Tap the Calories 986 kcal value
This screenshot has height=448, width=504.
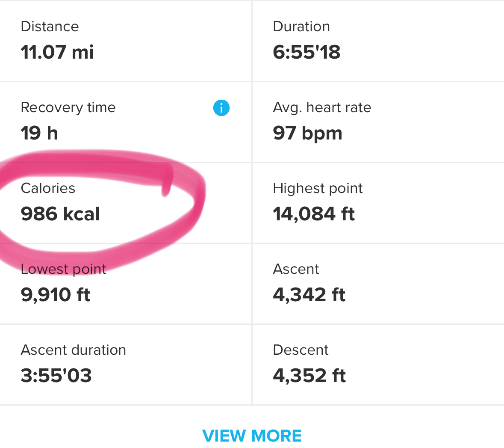point(60,214)
